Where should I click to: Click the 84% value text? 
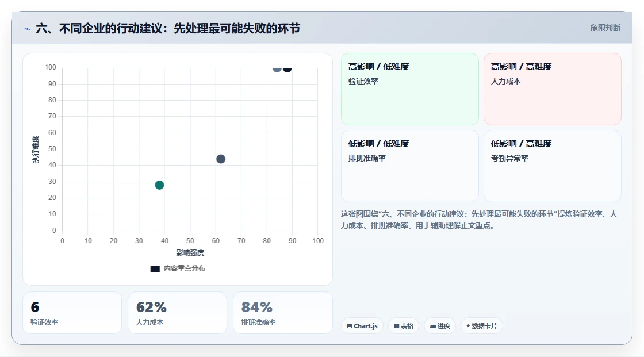coord(256,307)
